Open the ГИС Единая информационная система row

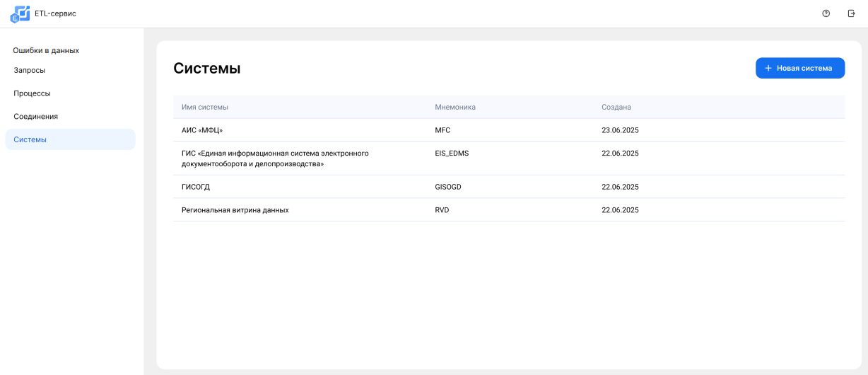(x=275, y=158)
